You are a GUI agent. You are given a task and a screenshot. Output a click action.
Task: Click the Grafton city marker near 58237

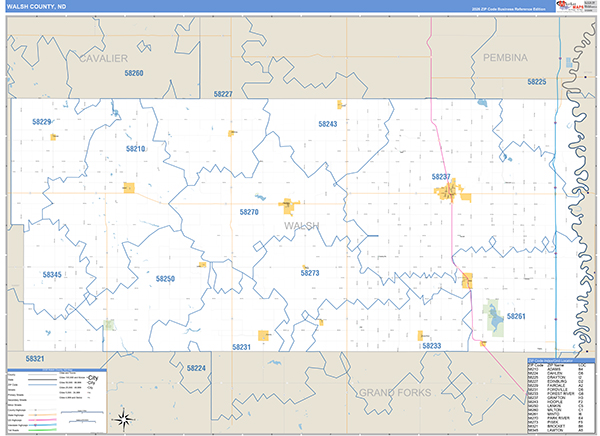[453, 190]
